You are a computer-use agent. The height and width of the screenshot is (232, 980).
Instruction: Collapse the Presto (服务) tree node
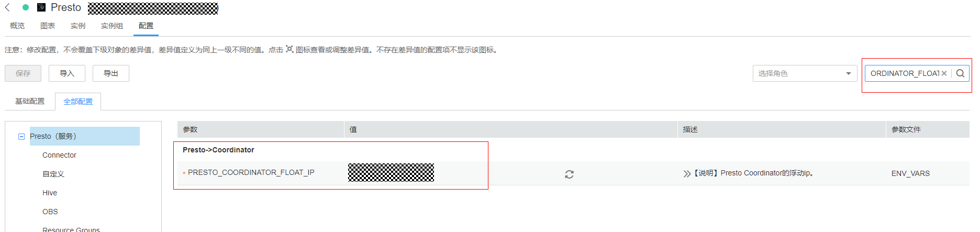pyautogui.click(x=21, y=136)
